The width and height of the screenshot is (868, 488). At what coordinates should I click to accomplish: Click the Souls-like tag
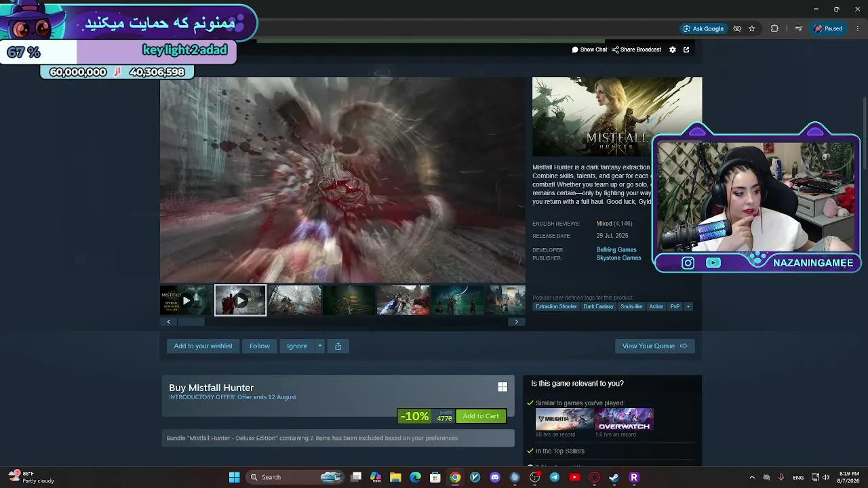[631, 306]
